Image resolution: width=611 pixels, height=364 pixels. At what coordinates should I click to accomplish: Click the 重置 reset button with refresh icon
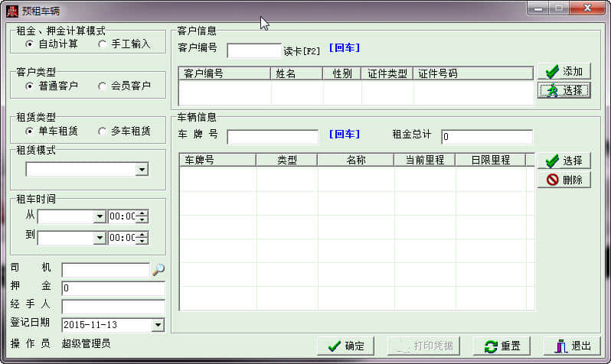coord(502,346)
